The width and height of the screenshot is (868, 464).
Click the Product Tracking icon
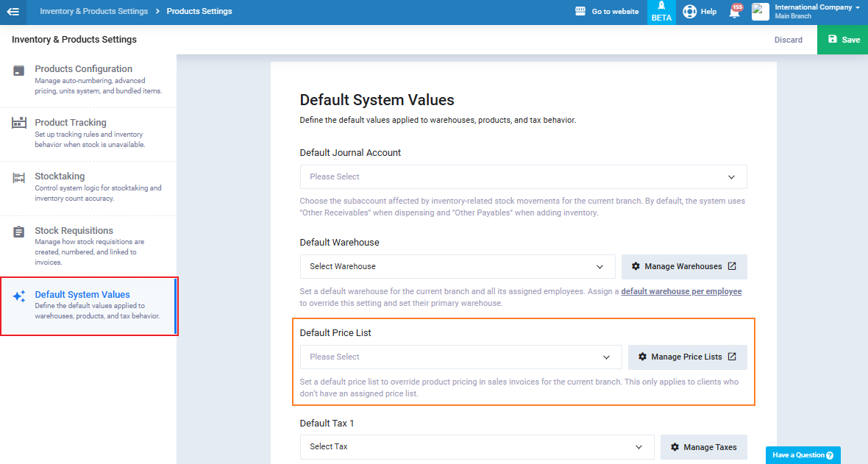click(19, 123)
